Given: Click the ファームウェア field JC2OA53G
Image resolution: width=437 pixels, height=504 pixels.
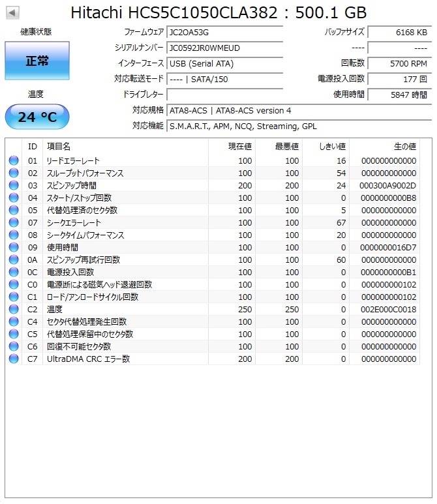Looking at the screenshot, I should 225,33.
